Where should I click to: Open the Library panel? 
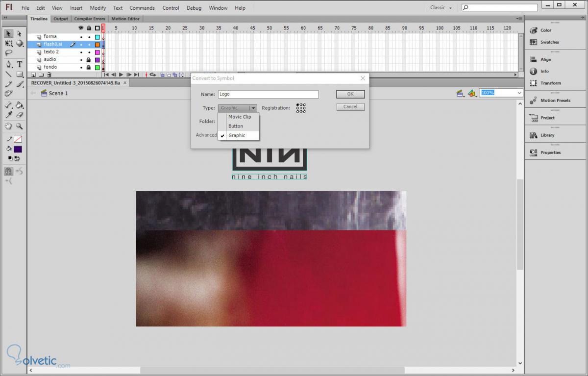(x=542, y=135)
